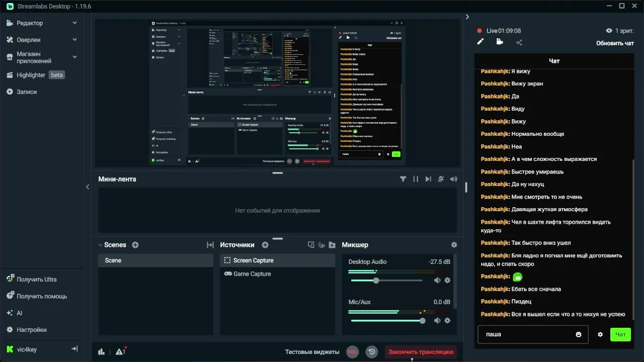Click the emote in Pashkahjk's chat message
The image size is (644, 362).
click(x=517, y=277)
